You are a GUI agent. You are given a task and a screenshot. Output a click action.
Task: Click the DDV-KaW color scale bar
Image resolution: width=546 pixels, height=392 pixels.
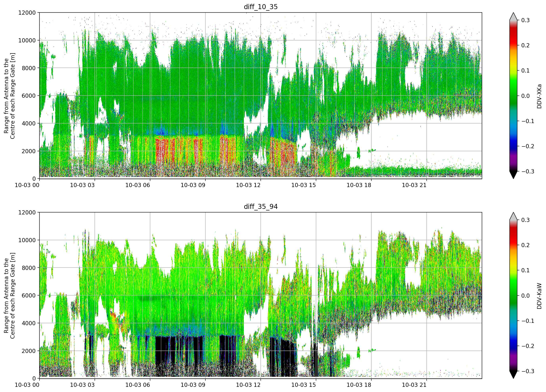pyautogui.click(x=513, y=295)
